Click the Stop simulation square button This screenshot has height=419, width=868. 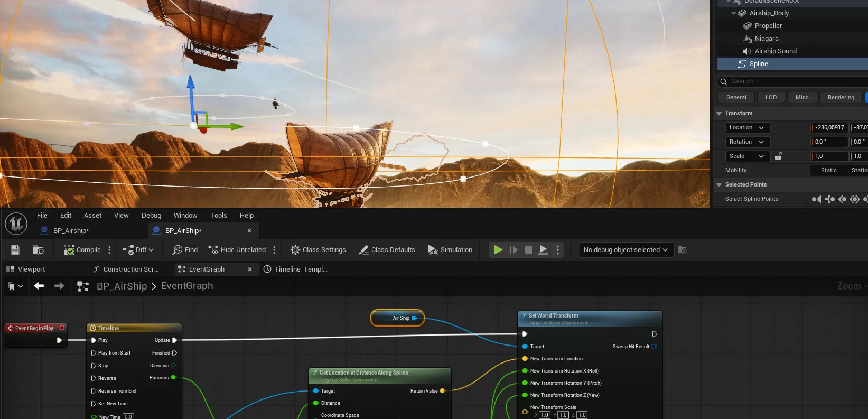point(528,250)
